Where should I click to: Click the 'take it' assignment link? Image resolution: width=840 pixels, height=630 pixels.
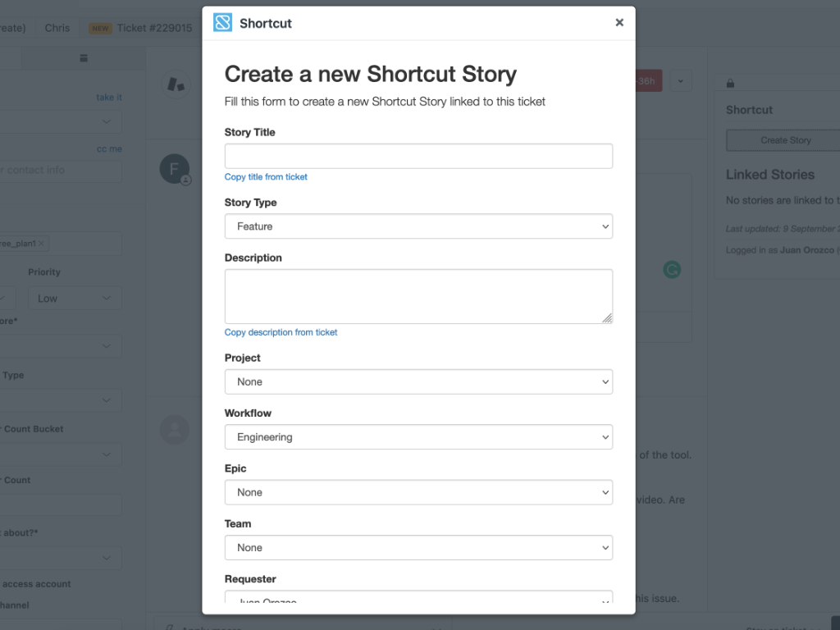(108, 97)
